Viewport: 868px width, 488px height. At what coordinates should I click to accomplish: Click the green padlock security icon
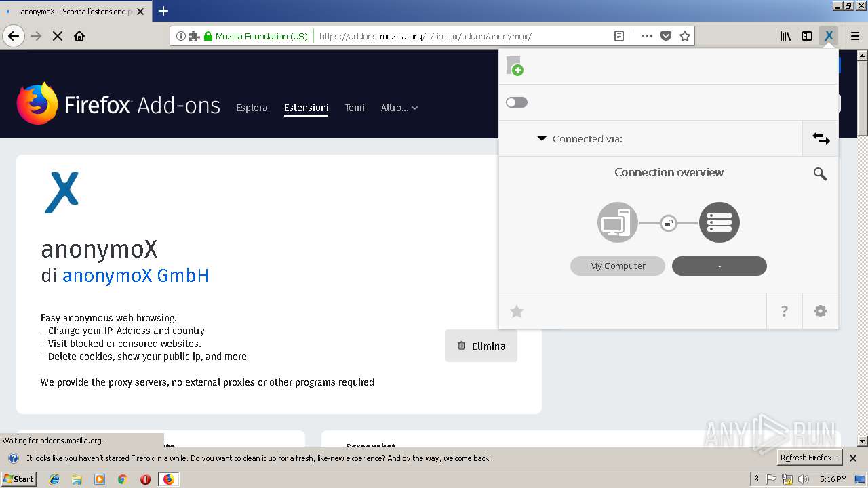208,36
